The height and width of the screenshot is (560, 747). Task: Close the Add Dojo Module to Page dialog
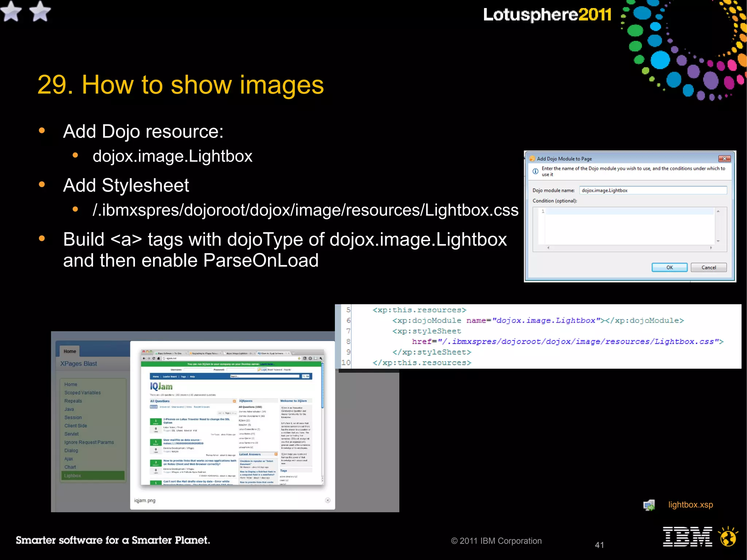point(724,158)
